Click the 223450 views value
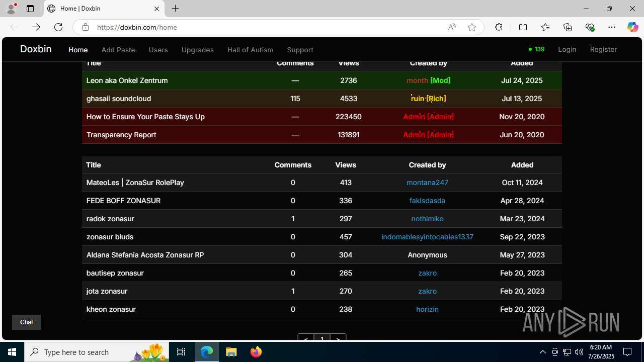The height and width of the screenshot is (362, 644). click(349, 117)
